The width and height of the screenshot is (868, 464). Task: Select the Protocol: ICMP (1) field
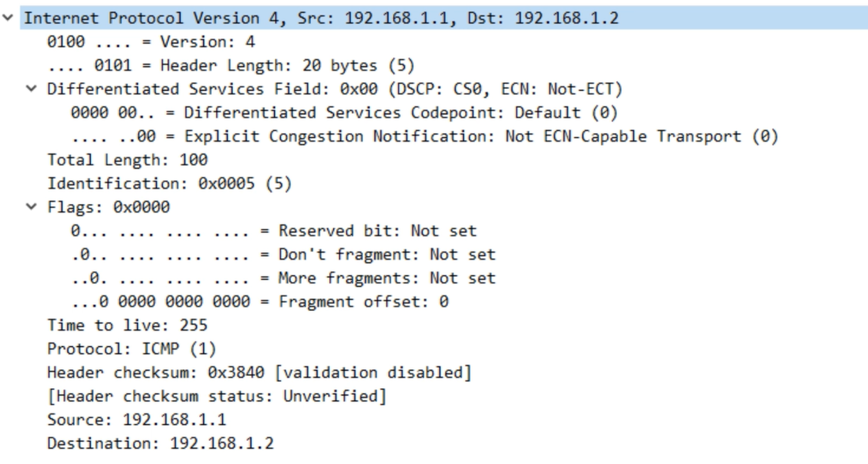click(132, 348)
